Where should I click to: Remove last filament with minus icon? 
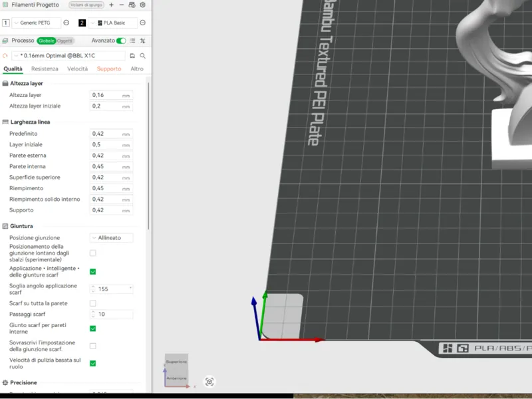(122, 5)
